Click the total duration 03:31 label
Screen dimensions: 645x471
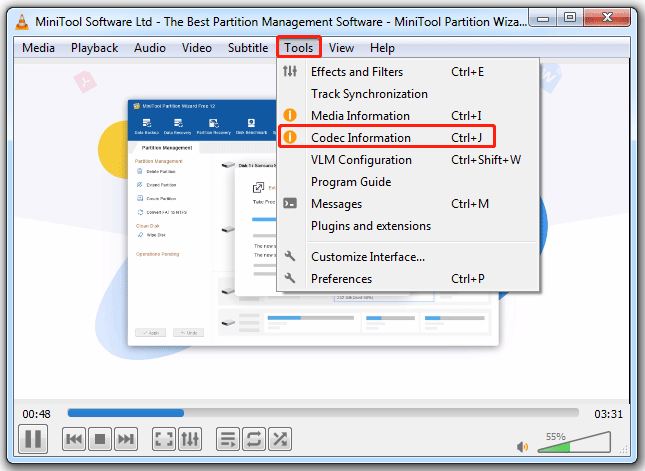coord(608,414)
